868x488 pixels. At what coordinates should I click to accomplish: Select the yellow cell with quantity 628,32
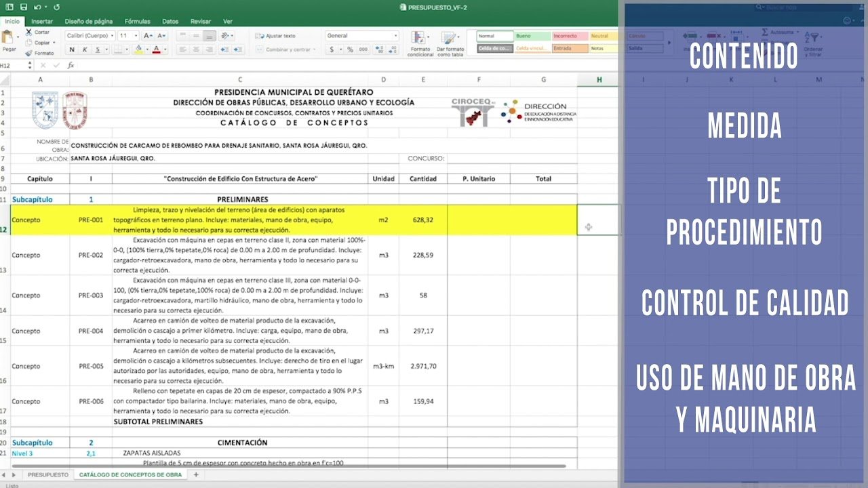pyautogui.click(x=422, y=220)
